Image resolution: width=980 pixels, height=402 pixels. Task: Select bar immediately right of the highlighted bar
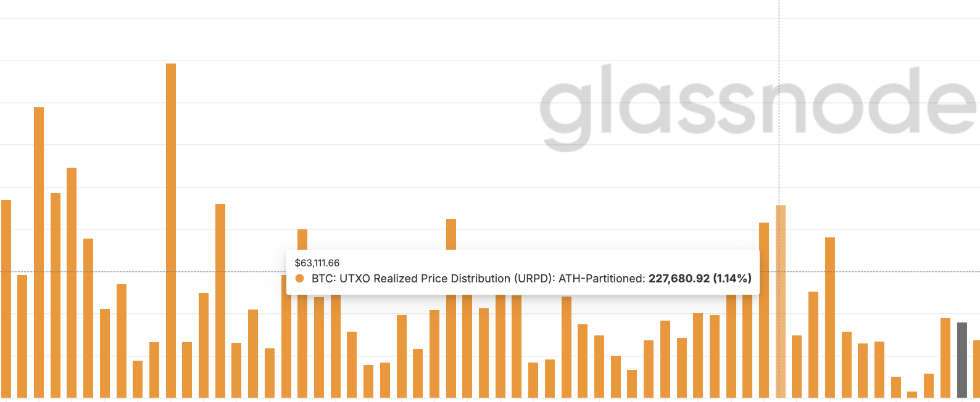[x=797, y=366]
